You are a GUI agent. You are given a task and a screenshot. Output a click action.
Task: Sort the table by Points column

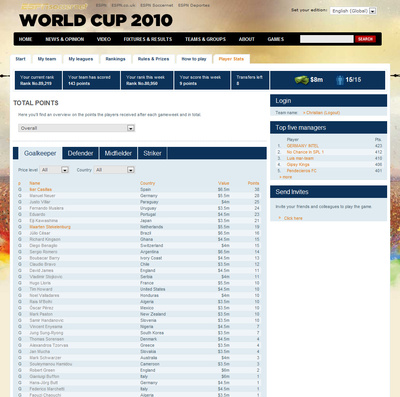pyautogui.click(x=253, y=183)
